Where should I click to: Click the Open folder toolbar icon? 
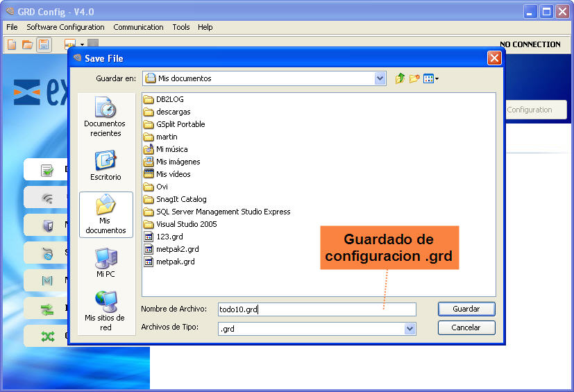(x=27, y=44)
